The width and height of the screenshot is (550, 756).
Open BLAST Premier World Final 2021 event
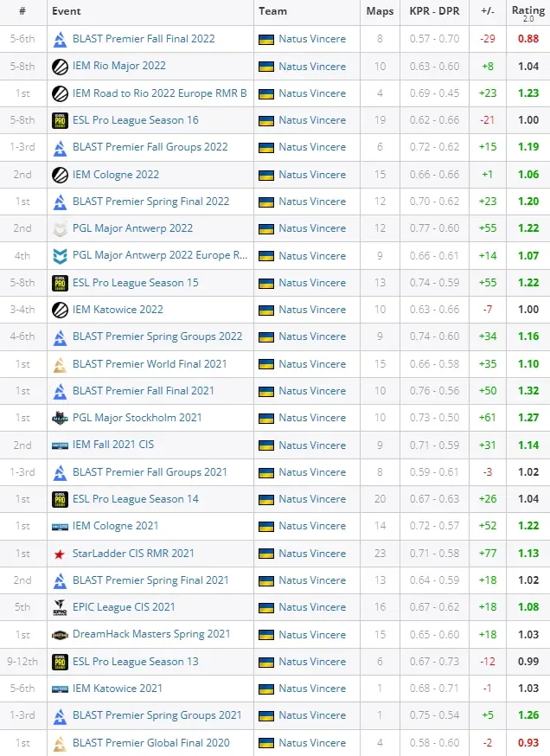(150, 364)
